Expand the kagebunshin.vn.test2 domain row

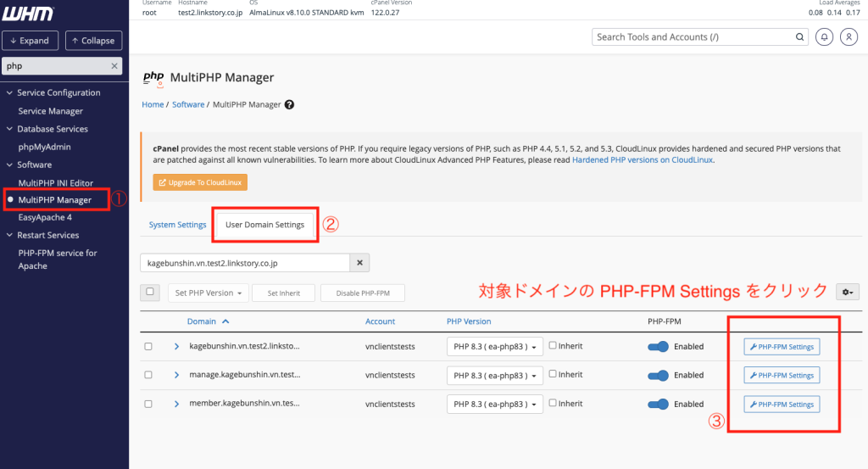coord(177,346)
